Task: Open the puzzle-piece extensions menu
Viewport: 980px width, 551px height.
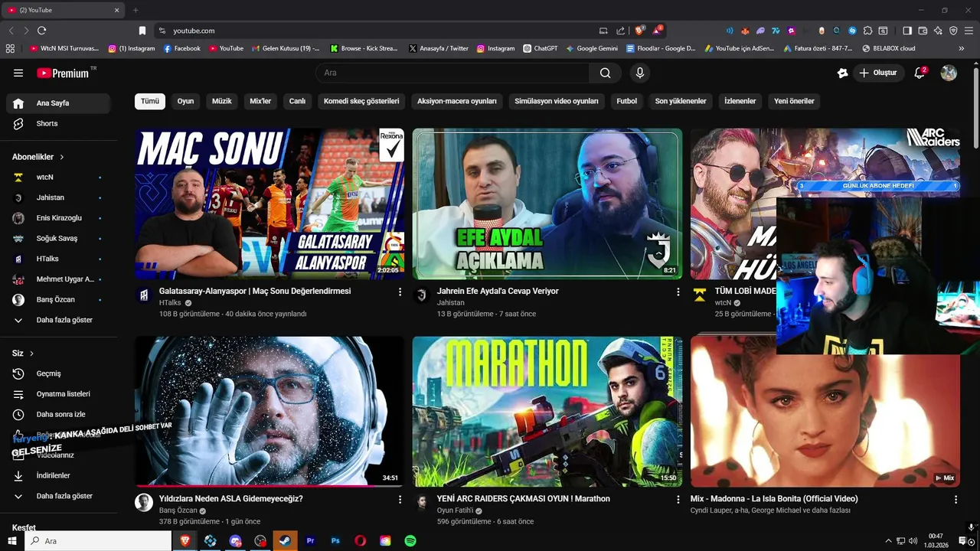Action: 867,31
